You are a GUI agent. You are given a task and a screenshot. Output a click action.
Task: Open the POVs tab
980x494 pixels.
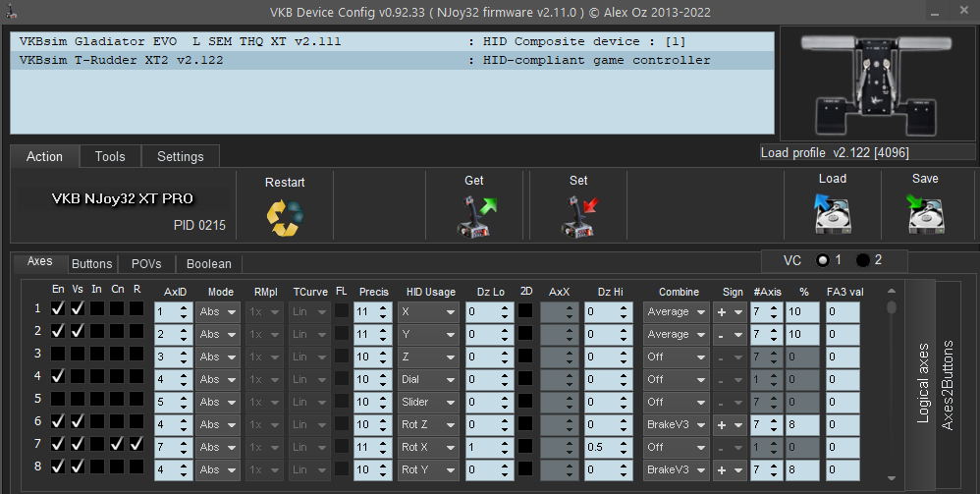tap(146, 264)
